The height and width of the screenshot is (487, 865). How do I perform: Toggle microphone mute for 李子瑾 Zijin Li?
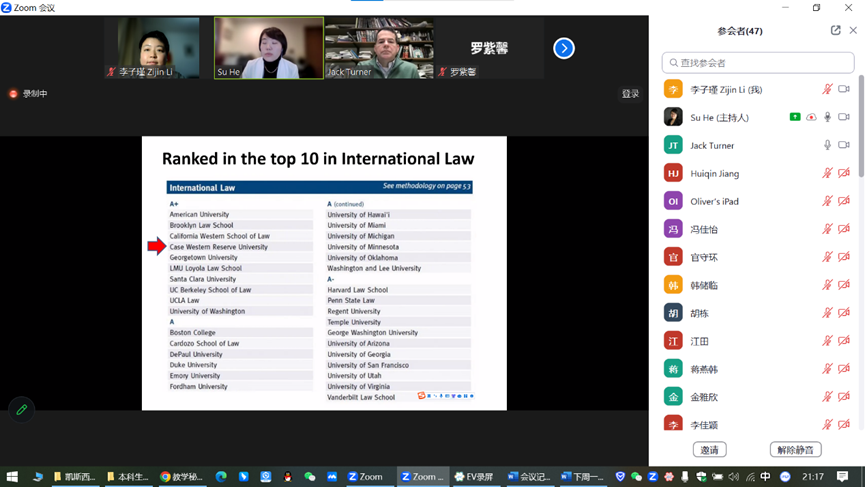(x=827, y=89)
